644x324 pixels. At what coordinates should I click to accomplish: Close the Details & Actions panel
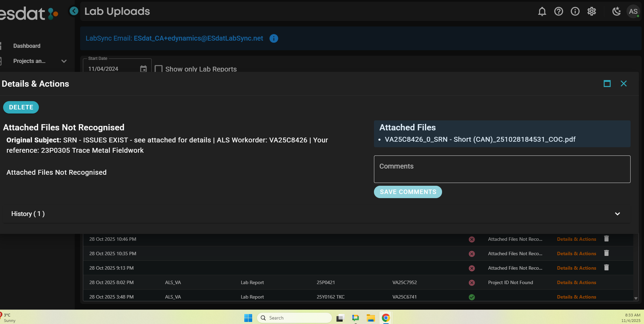click(623, 84)
